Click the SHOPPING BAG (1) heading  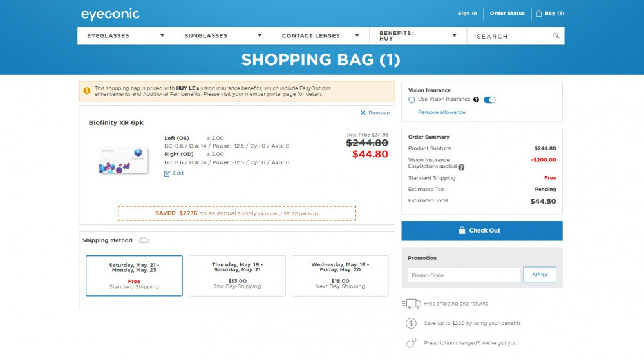click(x=321, y=59)
